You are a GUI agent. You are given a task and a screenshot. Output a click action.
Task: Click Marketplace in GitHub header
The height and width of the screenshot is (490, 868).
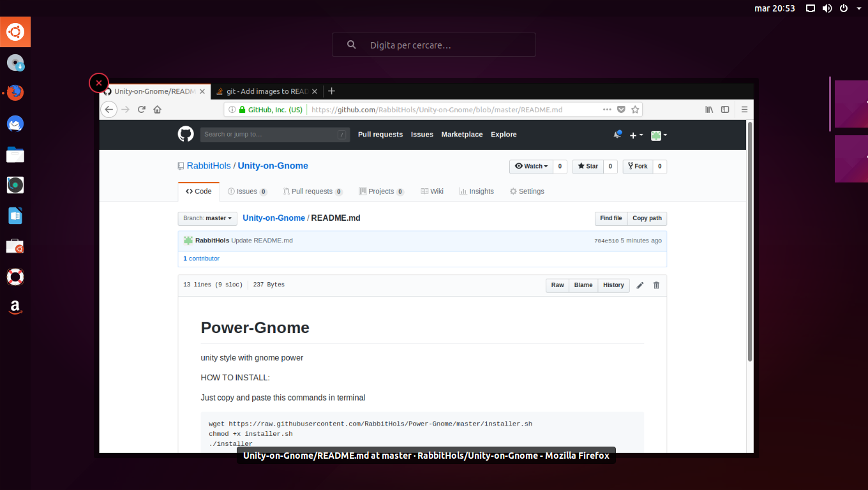click(462, 135)
